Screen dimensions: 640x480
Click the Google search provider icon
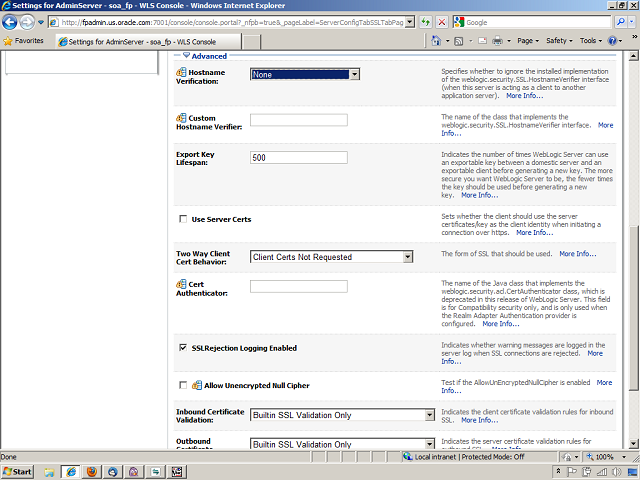pyautogui.click(x=459, y=22)
